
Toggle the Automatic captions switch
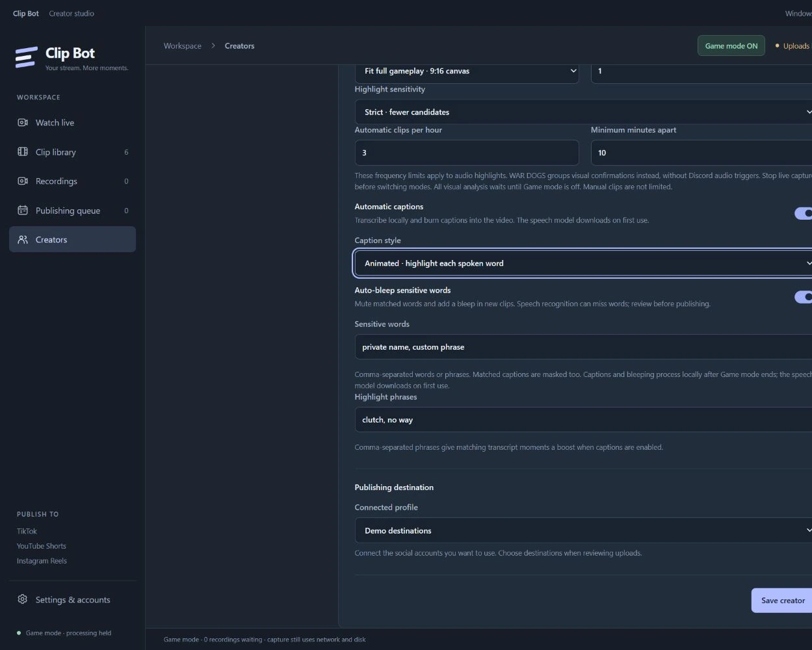pyautogui.click(x=804, y=213)
